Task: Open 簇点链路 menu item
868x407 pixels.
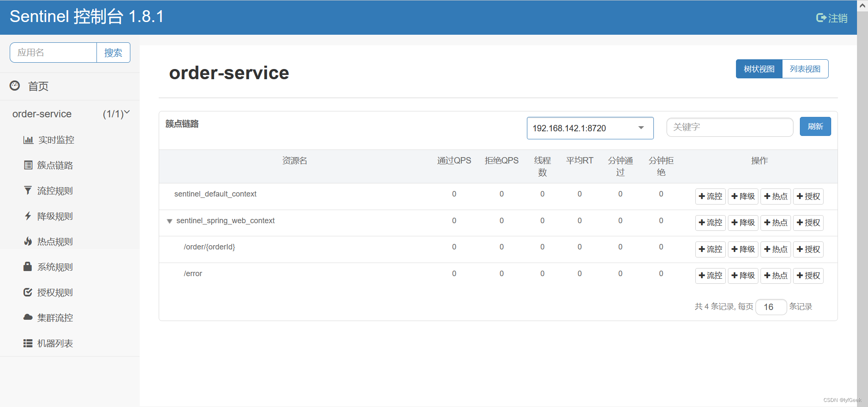Action: pyautogui.click(x=55, y=165)
